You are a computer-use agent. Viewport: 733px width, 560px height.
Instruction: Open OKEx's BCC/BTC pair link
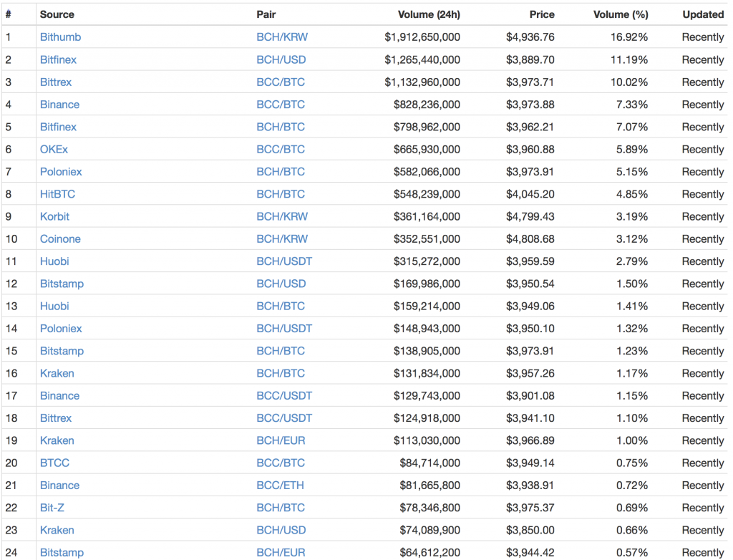(x=281, y=149)
